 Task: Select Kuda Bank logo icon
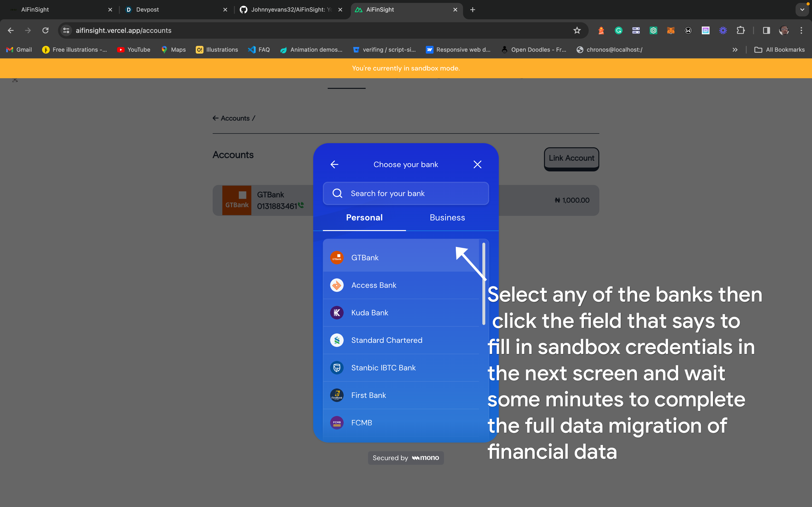(x=337, y=312)
